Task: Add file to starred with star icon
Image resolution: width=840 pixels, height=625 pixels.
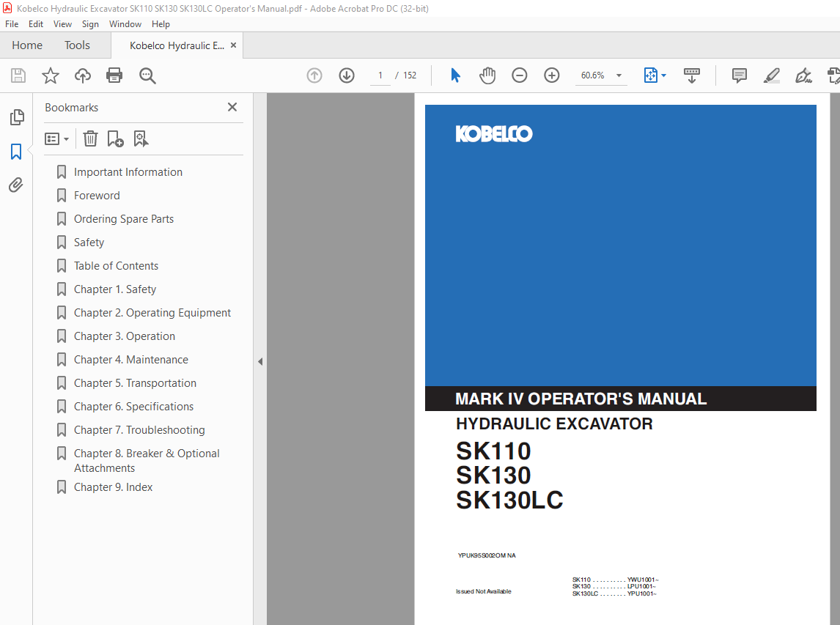Action: tap(51, 75)
